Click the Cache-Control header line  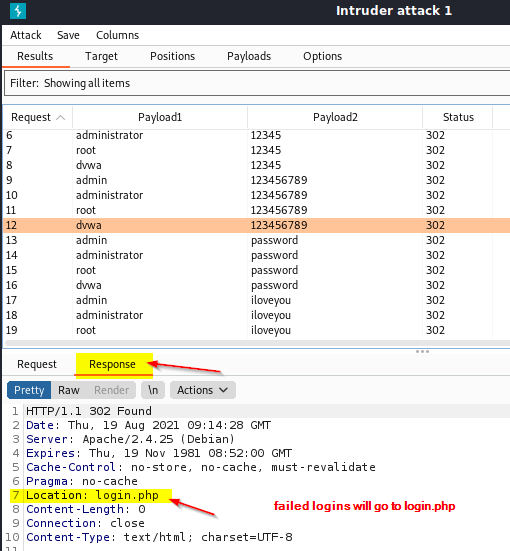201,467
